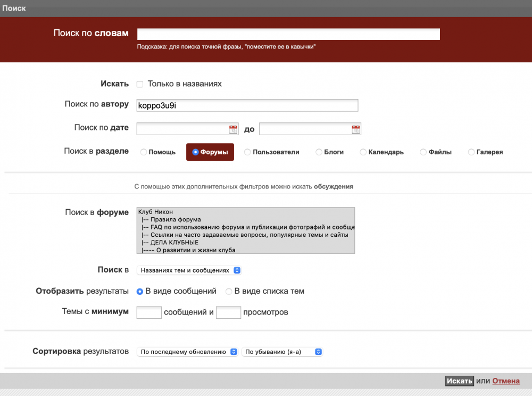
Task: Open the 'По последнему обновлению' sort dropdown
Action: click(x=187, y=352)
